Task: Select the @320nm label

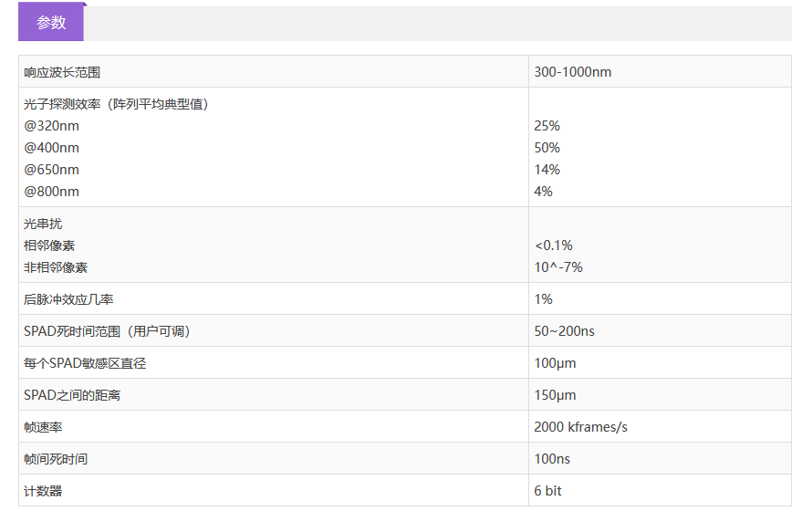Action: pos(51,126)
